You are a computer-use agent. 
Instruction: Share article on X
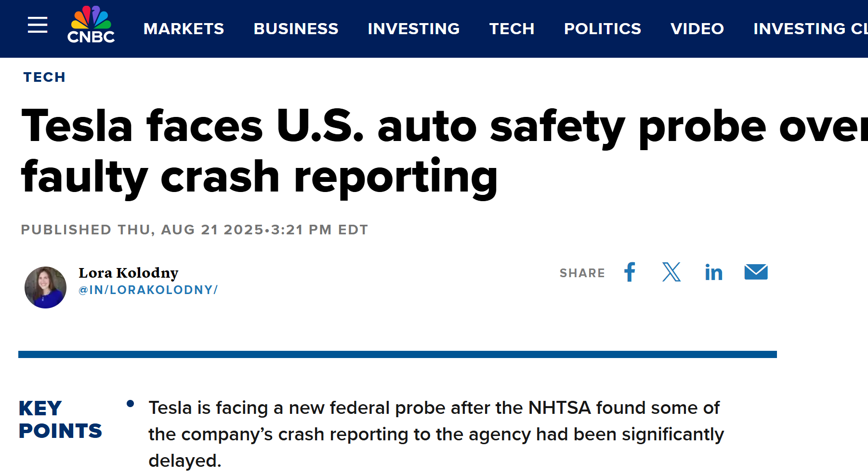pos(671,272)
